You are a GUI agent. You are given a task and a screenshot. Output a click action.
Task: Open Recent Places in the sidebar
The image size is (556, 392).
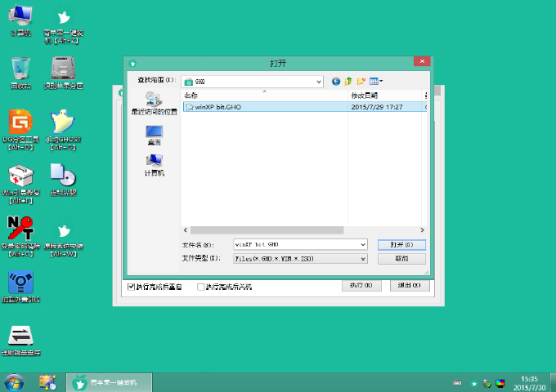pos(154,103)
